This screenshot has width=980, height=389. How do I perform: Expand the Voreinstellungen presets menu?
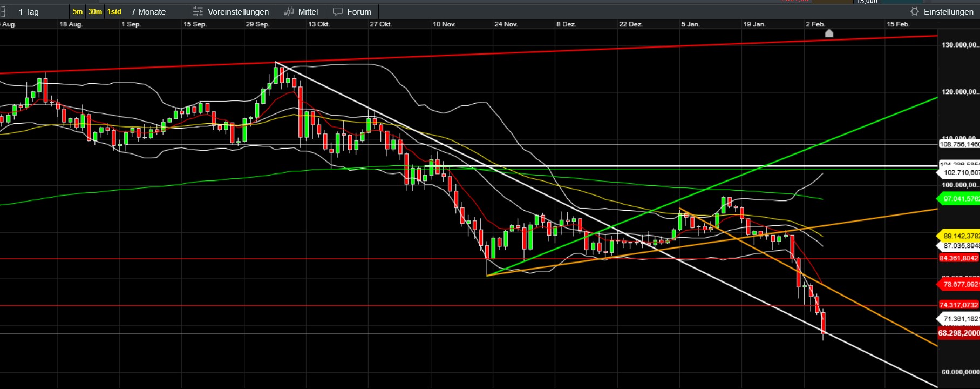coord(238,11)
